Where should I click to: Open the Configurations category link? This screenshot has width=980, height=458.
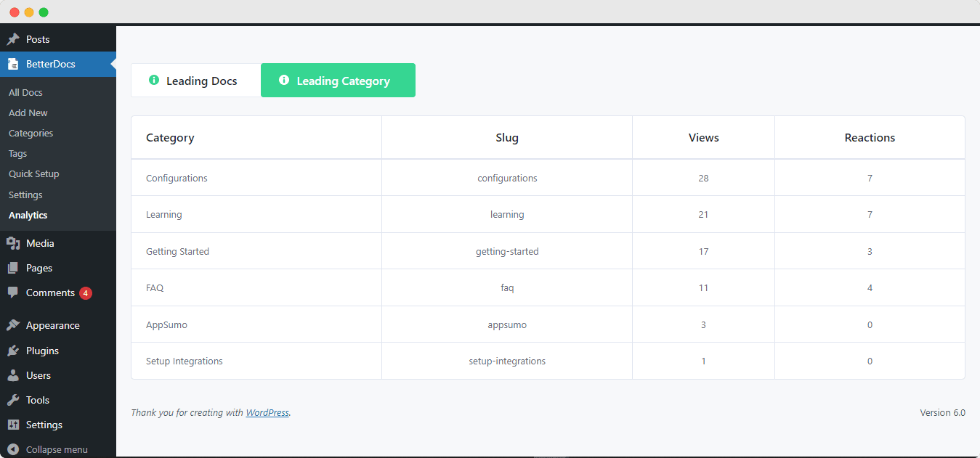177,178
